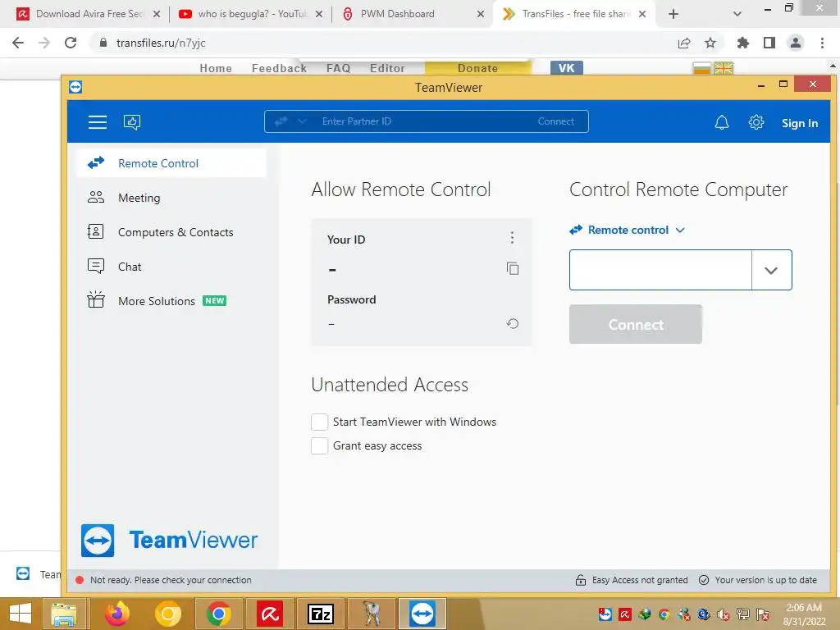Open the Feedback link on TransFiles
Screen dimensions: 840x630
279,68
